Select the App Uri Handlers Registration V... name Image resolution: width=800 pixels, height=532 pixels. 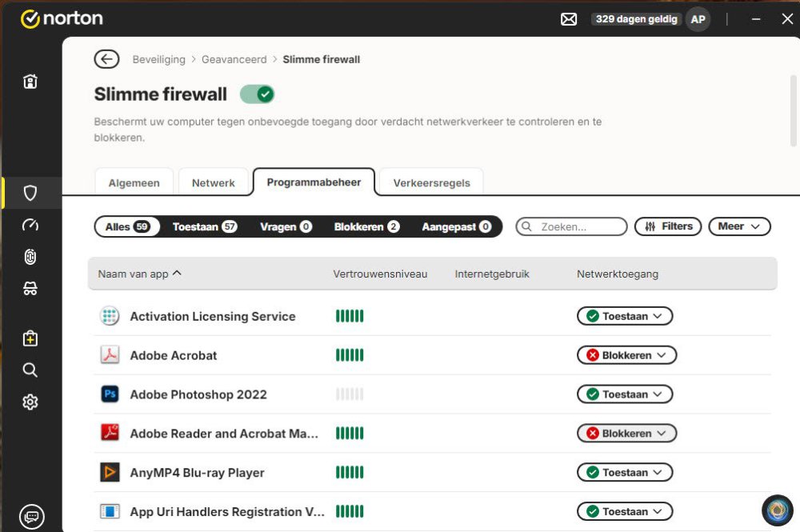point(227,511)
